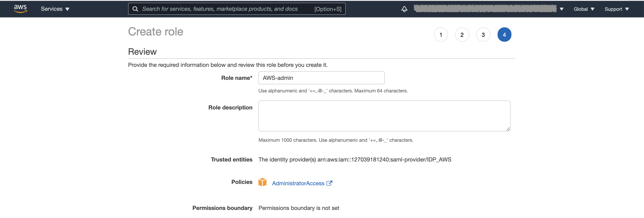Return to step 3 of the wizard

click(x=483, y=35)
